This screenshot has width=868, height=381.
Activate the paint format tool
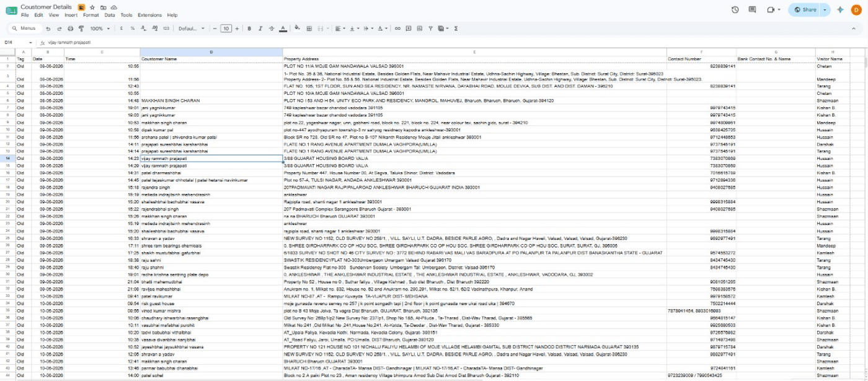pyautogui.click(x=81, y=28)
